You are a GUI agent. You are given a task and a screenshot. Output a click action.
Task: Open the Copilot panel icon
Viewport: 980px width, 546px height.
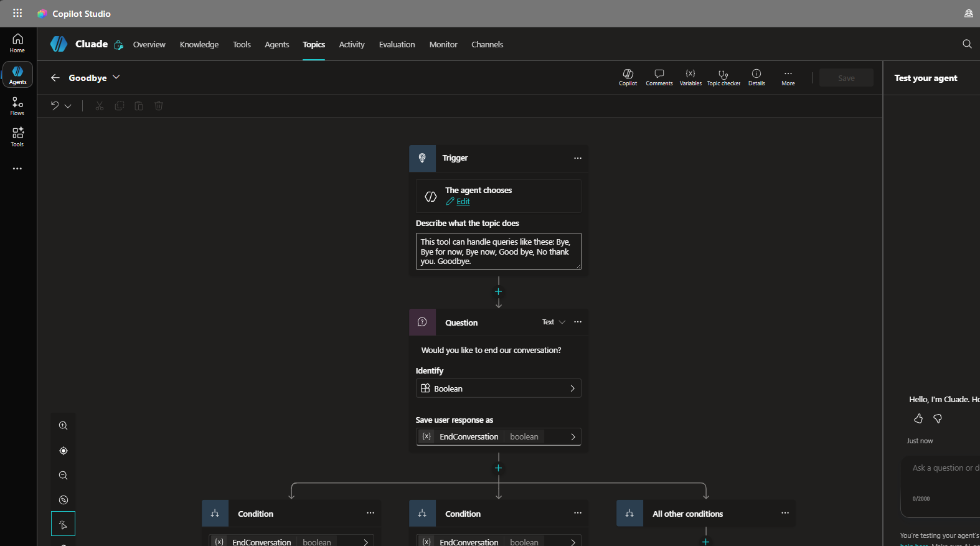point(628,77)
